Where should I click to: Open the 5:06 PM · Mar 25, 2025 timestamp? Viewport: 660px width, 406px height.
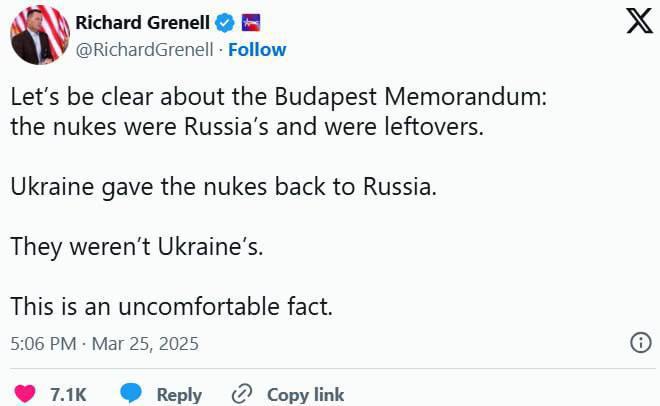coord(105,344)
